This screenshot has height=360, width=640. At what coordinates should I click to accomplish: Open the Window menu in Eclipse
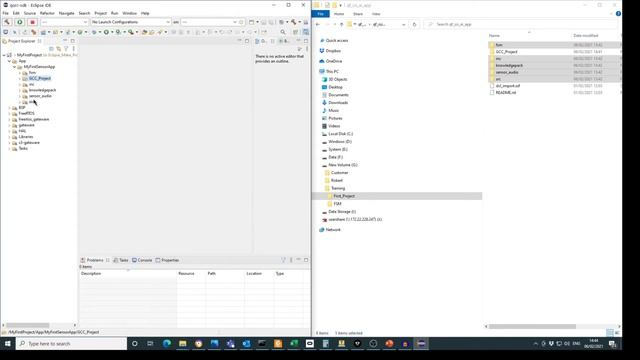[129, 13]
